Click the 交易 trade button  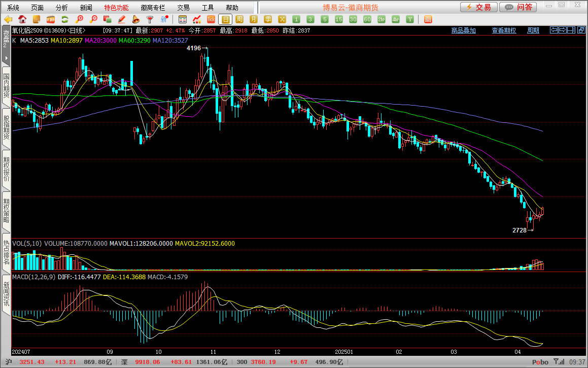[478, 7]
